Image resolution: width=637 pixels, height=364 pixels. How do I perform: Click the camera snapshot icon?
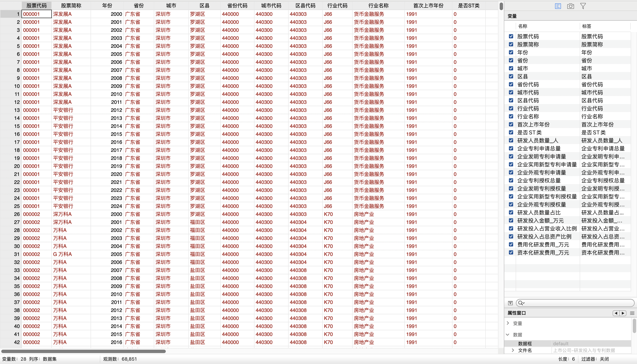click(x=570, y=6)
